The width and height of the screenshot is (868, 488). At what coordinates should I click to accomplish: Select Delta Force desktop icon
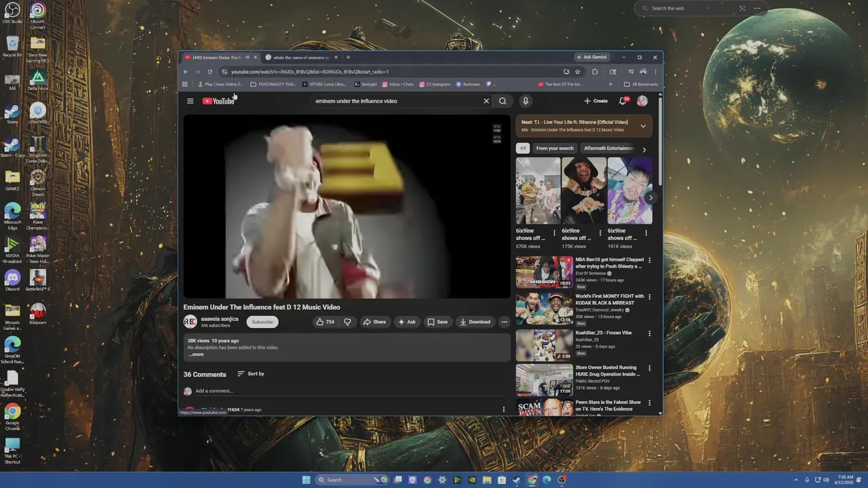pyautogui.click(x=38, y=81)
